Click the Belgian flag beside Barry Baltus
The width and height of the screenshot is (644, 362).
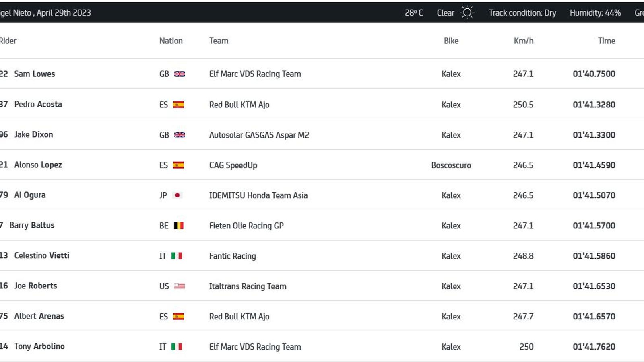(x=179, y=225)
